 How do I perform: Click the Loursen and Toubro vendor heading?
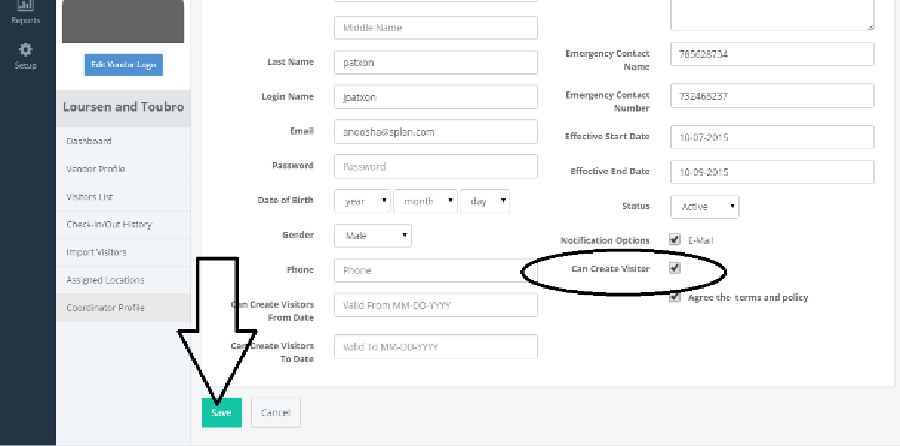(x=123, y=107)
